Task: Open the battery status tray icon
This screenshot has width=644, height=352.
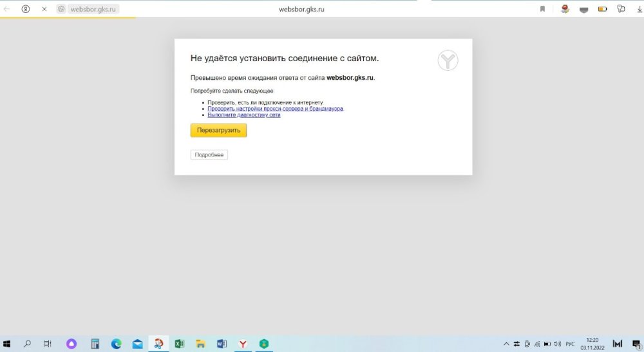Action: [x=547, y=344]
